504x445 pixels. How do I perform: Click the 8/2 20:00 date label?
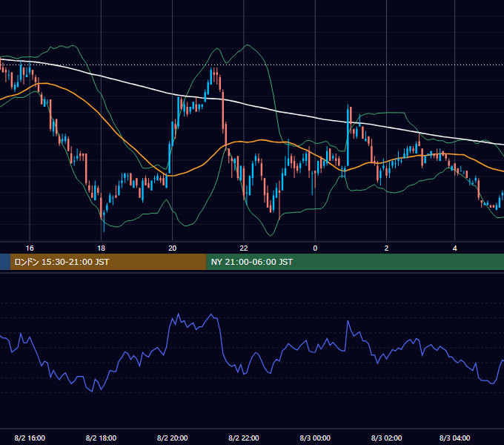[x=172, y=438]
